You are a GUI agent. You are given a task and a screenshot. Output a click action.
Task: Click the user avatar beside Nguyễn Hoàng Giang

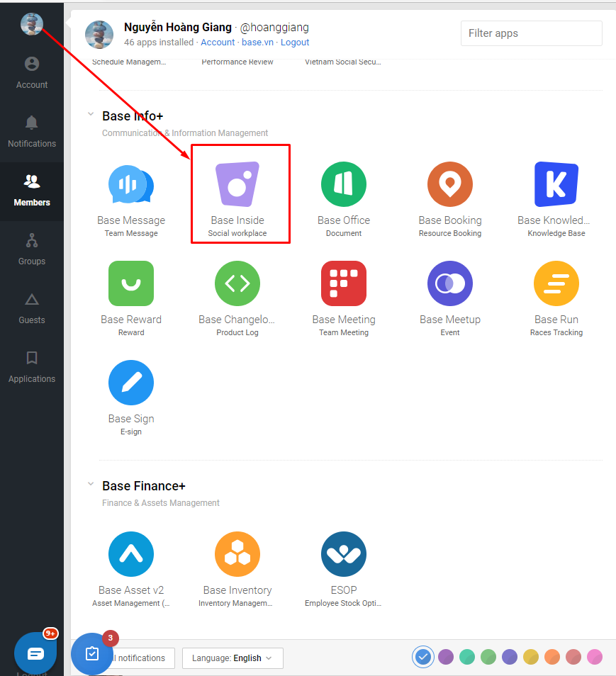[x=99, y=35]
